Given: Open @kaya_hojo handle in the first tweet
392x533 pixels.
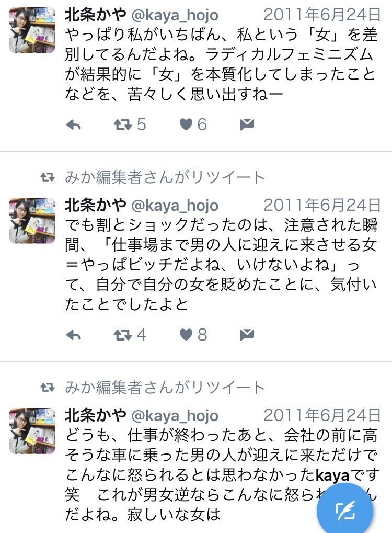Looking at the screenshot, I should click(x=175, y=15).
